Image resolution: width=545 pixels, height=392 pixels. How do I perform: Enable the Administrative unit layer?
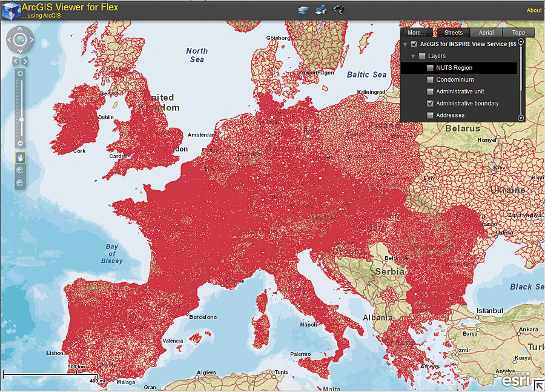[431, 91]
